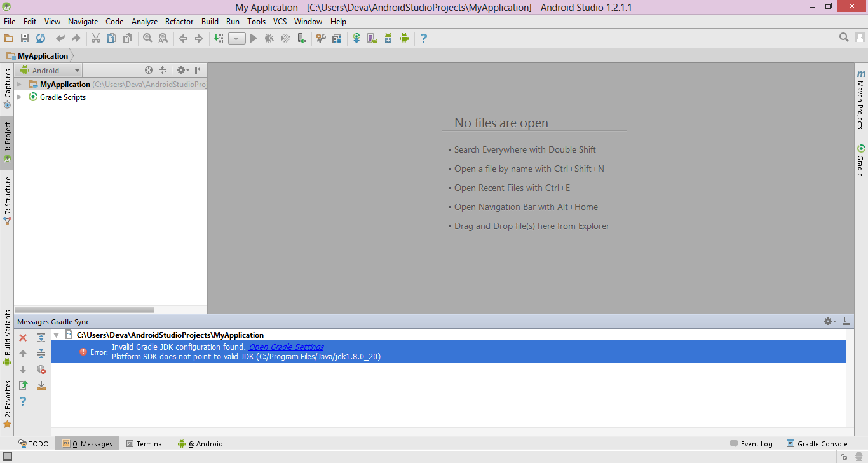
Task: Open the Messages panel gear dropdown
Action: [830, 321]
